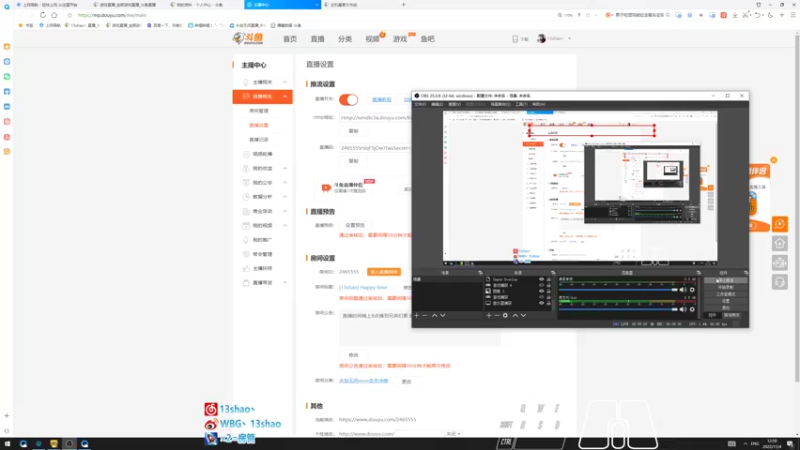The height and width of the screenshot is (450, 800).
Task: Click the floating headset support icon
Action: [780, 282]
